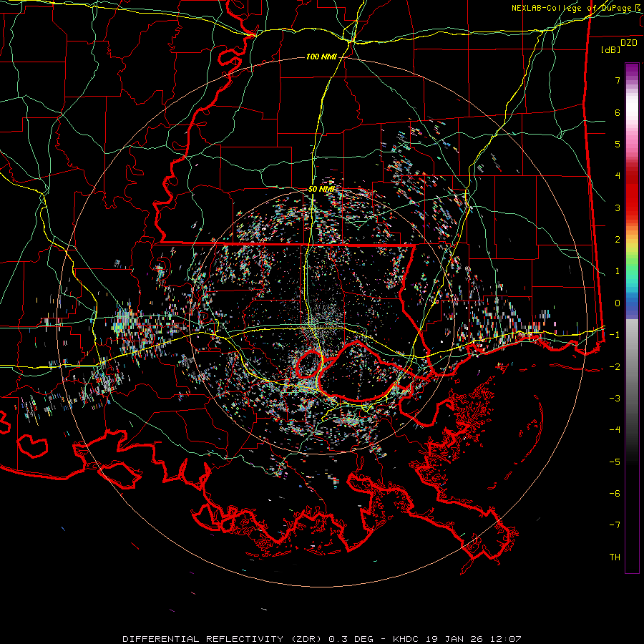Click the 0.3 DEG elevation text
The width and height of the screenshot is (644, 644).
[x=351, y=639]
